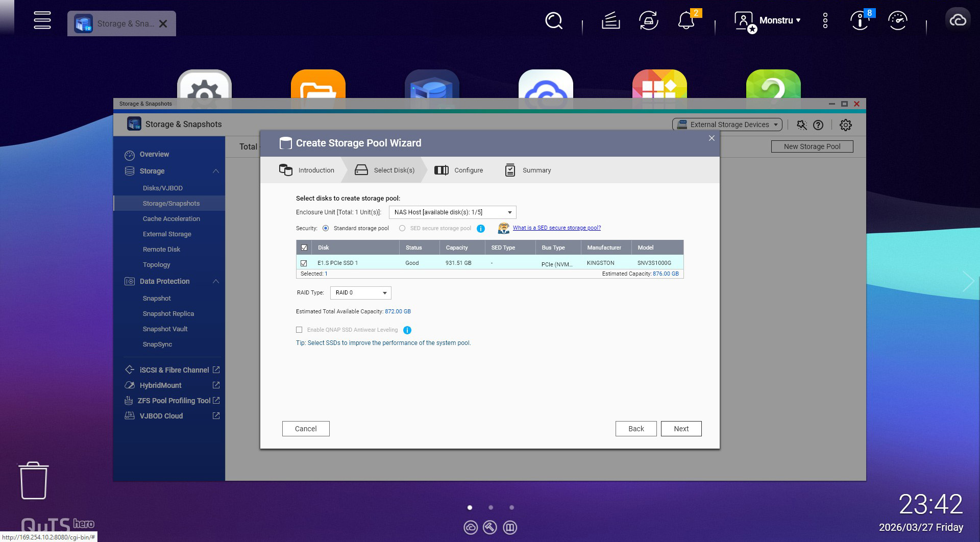Click the info icon beside SED secure option
Image resolution: width=980 pixels, height=542 pixels.
480,229
